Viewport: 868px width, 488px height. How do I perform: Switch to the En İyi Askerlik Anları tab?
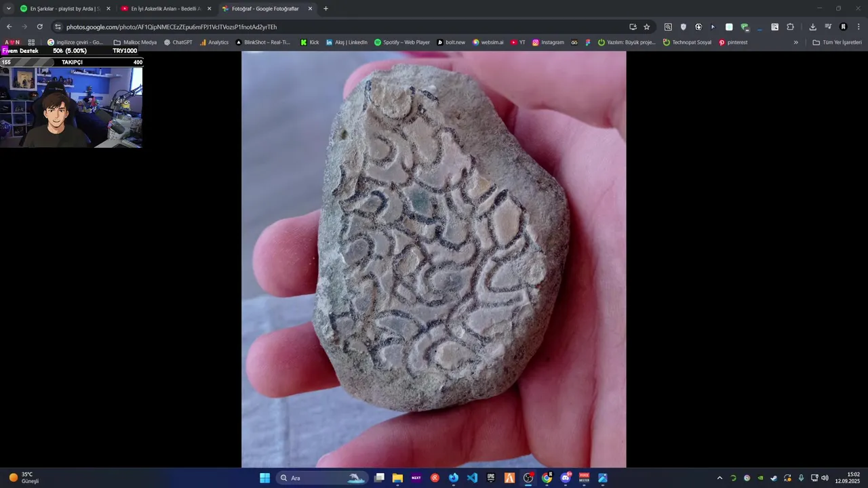tap(166, 9)
